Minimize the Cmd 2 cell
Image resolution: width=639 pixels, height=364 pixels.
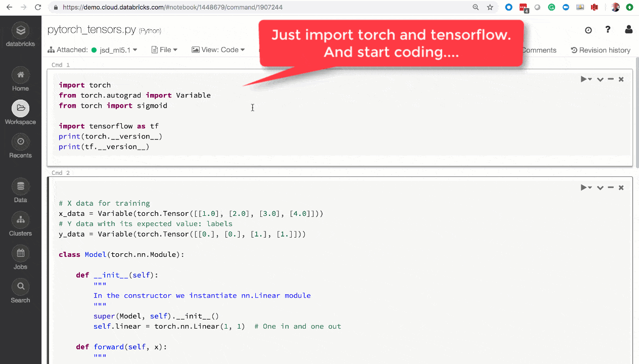click(x=611, y=188)
